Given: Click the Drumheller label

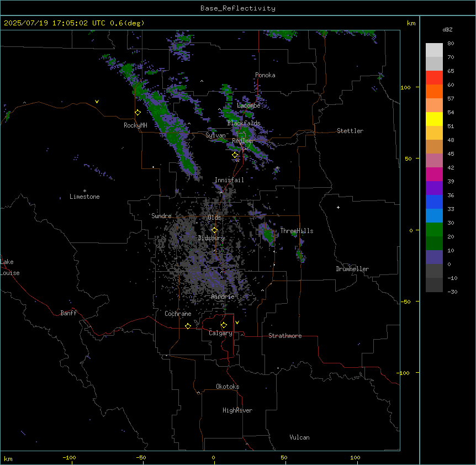Looking at the screenshot, I should [x=352, y=269].
